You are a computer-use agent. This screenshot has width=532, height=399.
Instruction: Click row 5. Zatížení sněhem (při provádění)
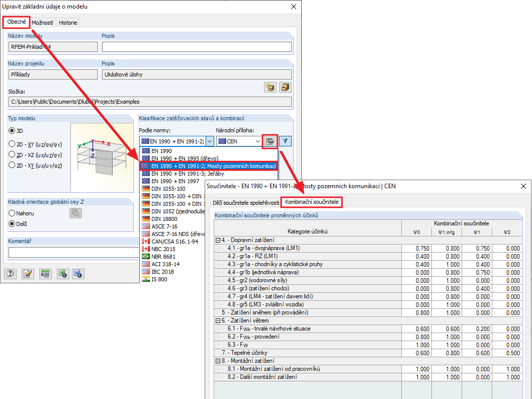(x=368, y=313)
